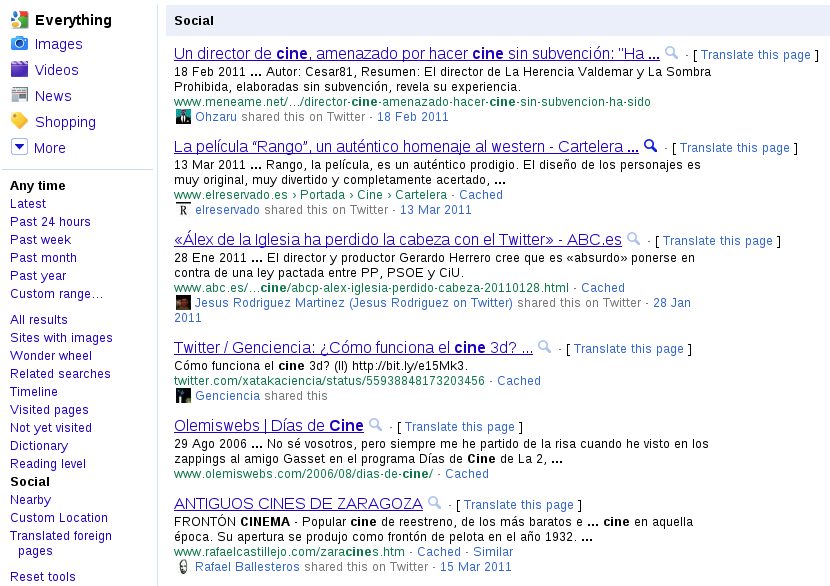Image resolution: width=830 pixels, height=586 pixels.
Task: Click the Videos film icon in sidebar
Action: [x=19, y=69]
